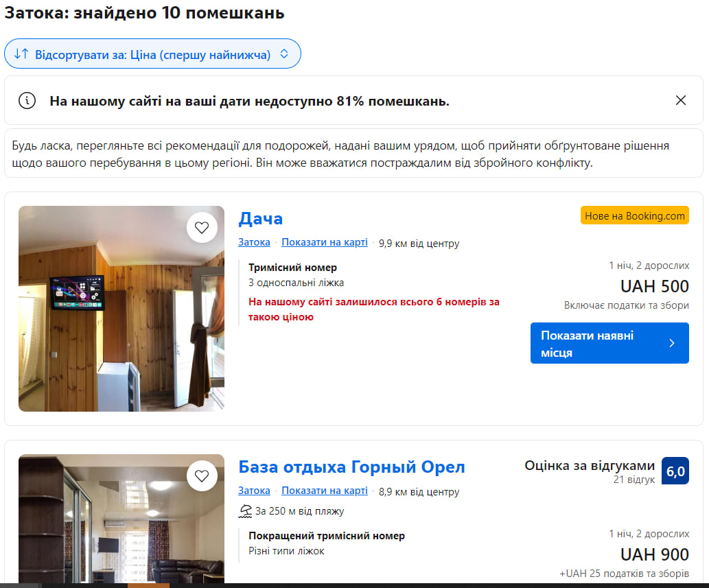Viewport: 709px width, 588px height.
Task: Click 'Нове на Booking.com' badge
Action: 634,215
